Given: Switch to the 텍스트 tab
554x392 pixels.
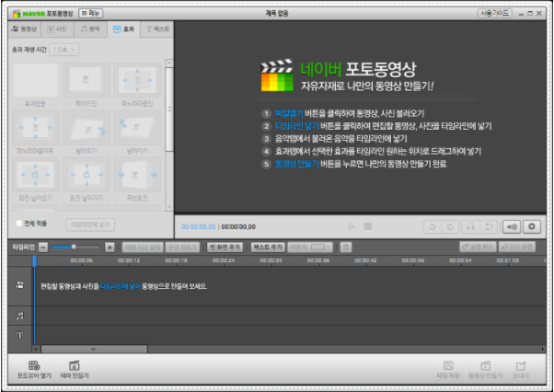Looking at the screenshot, I should point(156,29).
